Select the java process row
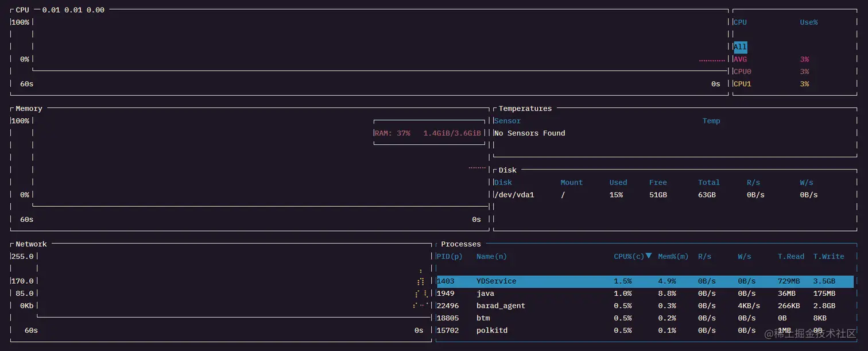 click(485, 294)
